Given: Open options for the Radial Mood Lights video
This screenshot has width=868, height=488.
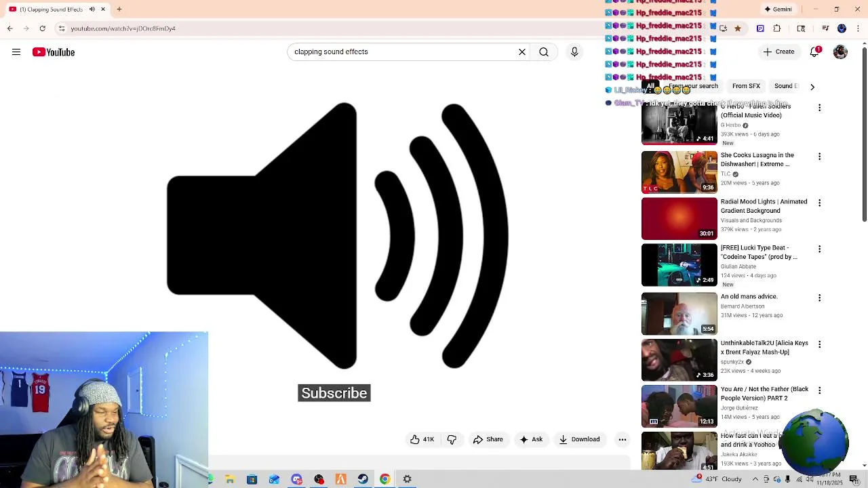Looking at the screenshot, I should coord(819,203).
